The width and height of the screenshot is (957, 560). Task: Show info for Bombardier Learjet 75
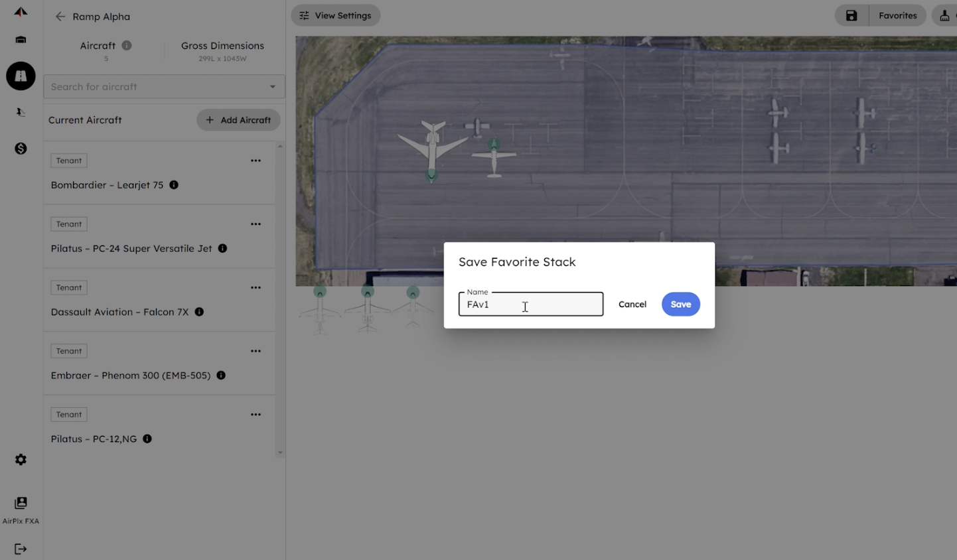174,185
